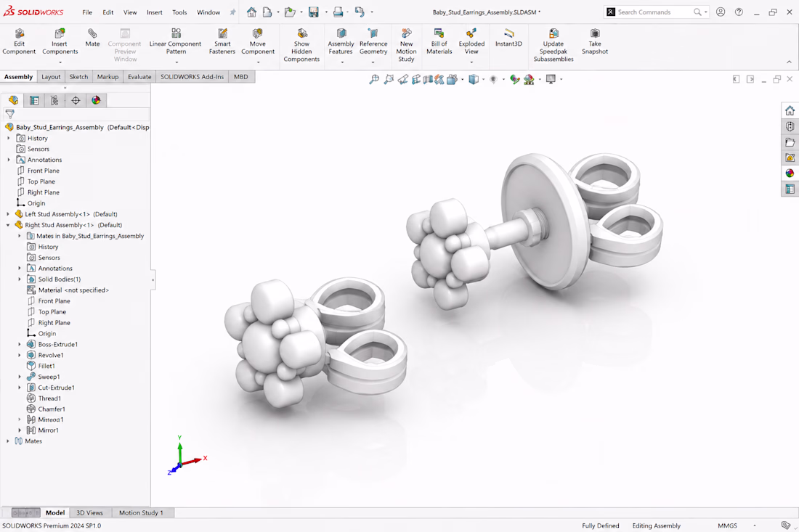Open the Tools menu
Viewport: 799px width, 532px height.
[179, 12]
